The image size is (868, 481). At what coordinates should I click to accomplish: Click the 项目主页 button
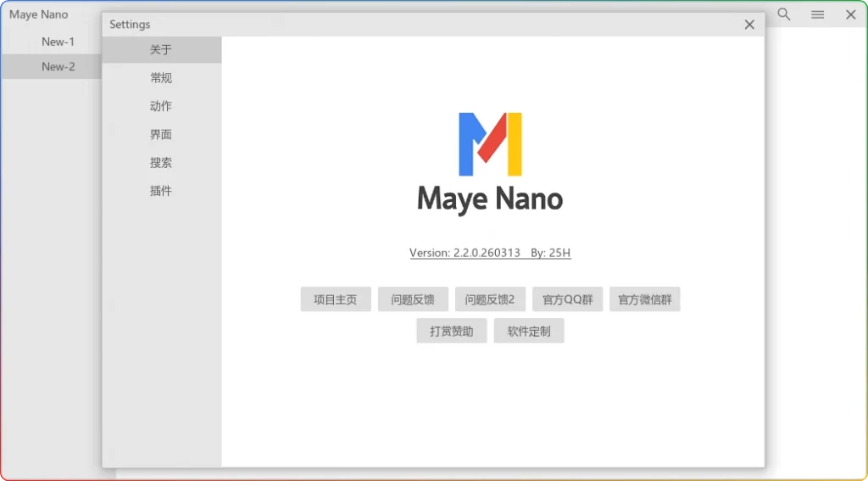pos(336,299)
